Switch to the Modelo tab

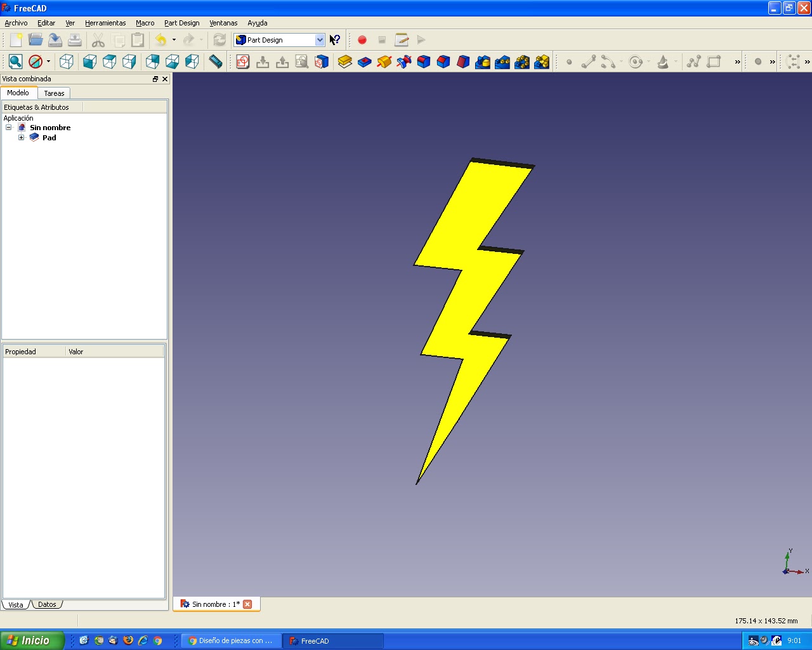[x=18, y=93]
